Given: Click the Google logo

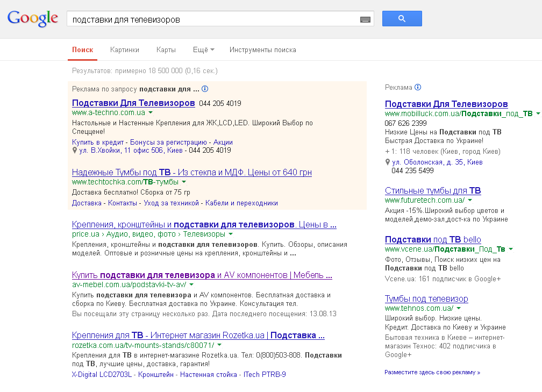Looking at the screenshot, I should (x=32, y=18).
